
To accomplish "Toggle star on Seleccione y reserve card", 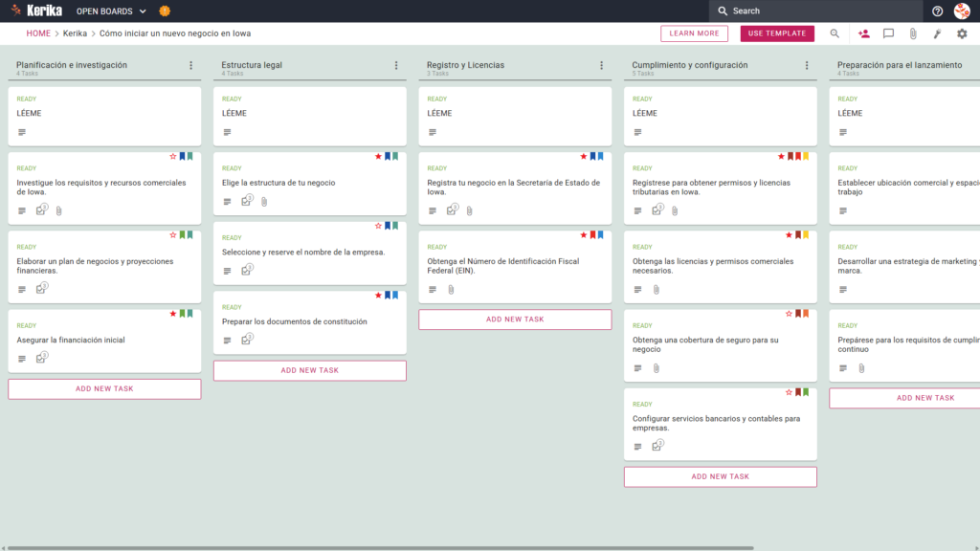I will tap(378, 226).
